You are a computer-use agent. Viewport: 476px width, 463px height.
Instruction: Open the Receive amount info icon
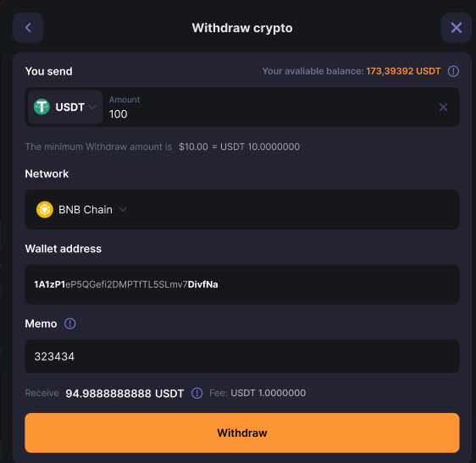tap(196, 393)
